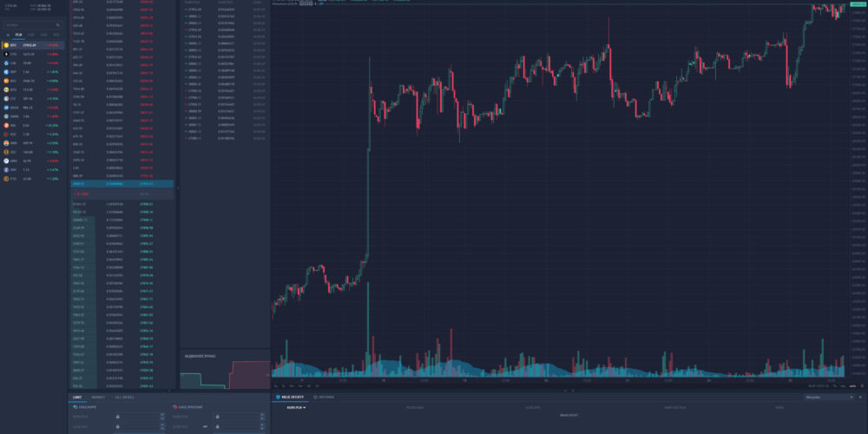
Task: Open the Wszystkie filter dropdown
Action: pyautogui.click(x=829, y=398)
